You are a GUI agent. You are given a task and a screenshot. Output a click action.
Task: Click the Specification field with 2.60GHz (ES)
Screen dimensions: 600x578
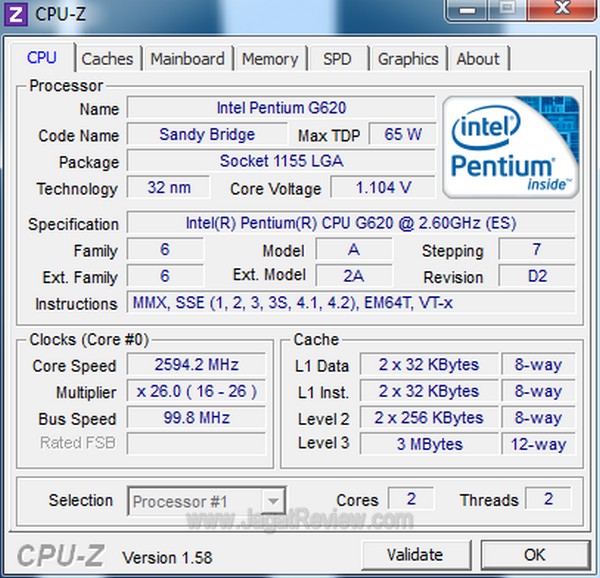[x=351, y=223]
